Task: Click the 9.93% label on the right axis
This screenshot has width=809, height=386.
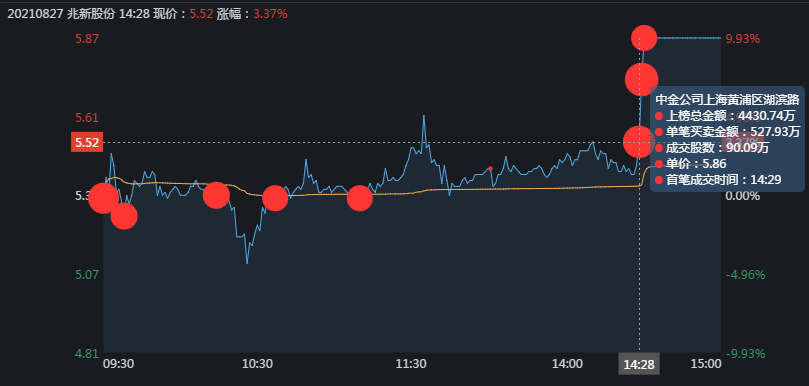Action: coord(742,39)
